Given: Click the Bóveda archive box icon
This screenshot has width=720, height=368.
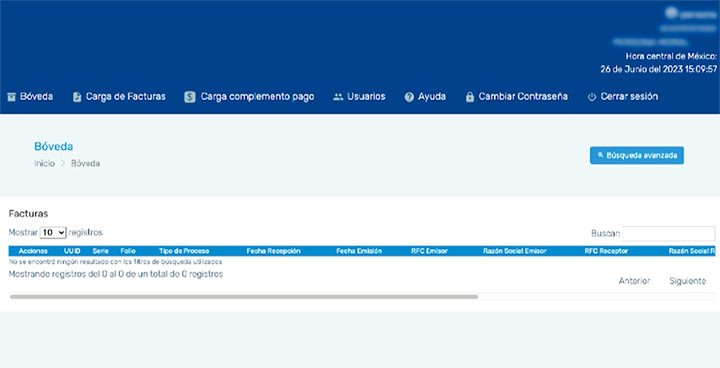Looking at the screenshot, I should tap(11, 97).
